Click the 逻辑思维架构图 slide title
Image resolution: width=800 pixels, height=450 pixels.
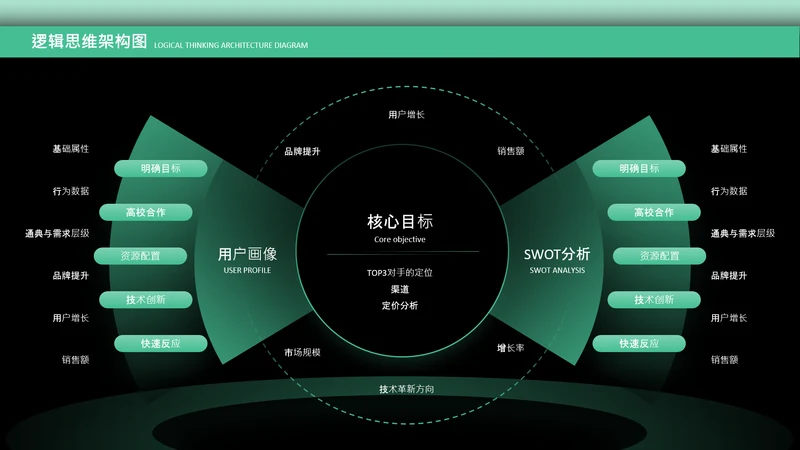pos(89,41)
